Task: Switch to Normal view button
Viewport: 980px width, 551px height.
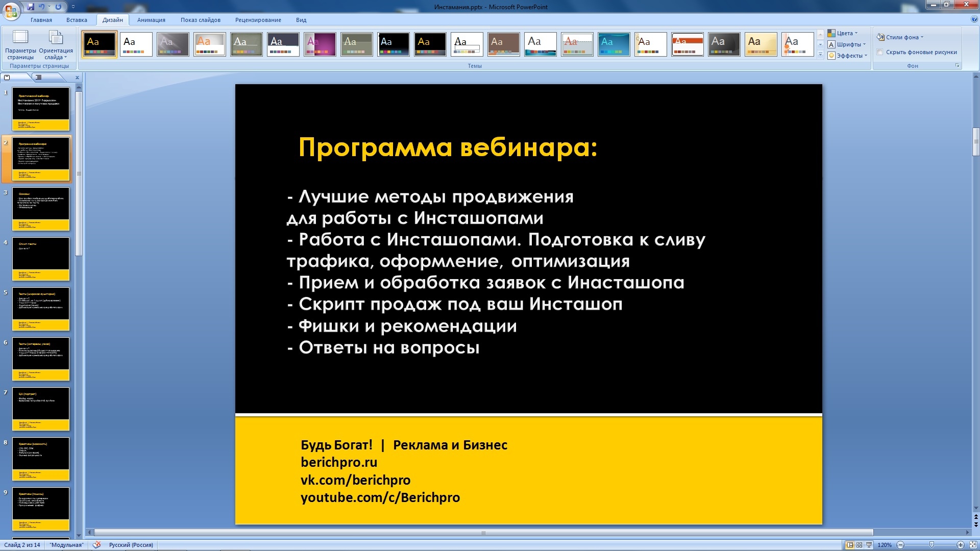Action: point(850,545)
